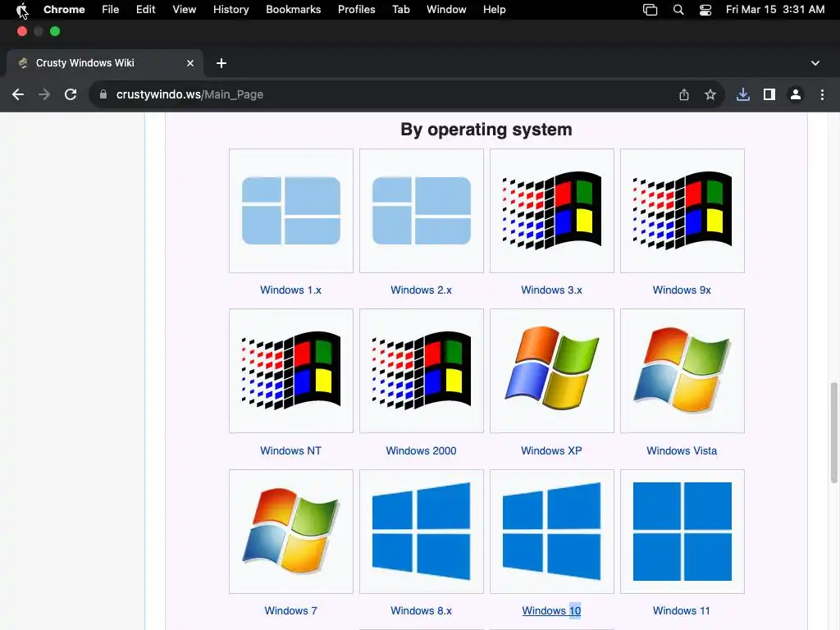
Task: Open the Chrome application menu
Action: [64, 10]
